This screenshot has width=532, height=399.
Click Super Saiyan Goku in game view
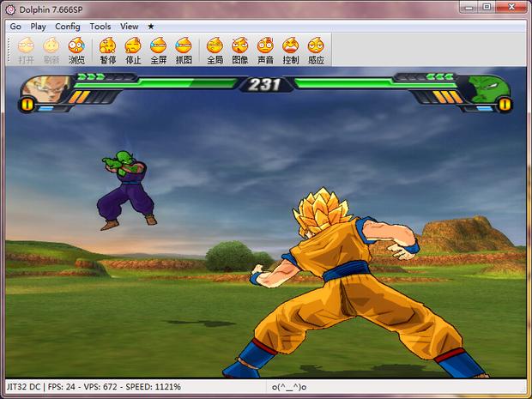[353, 283]
